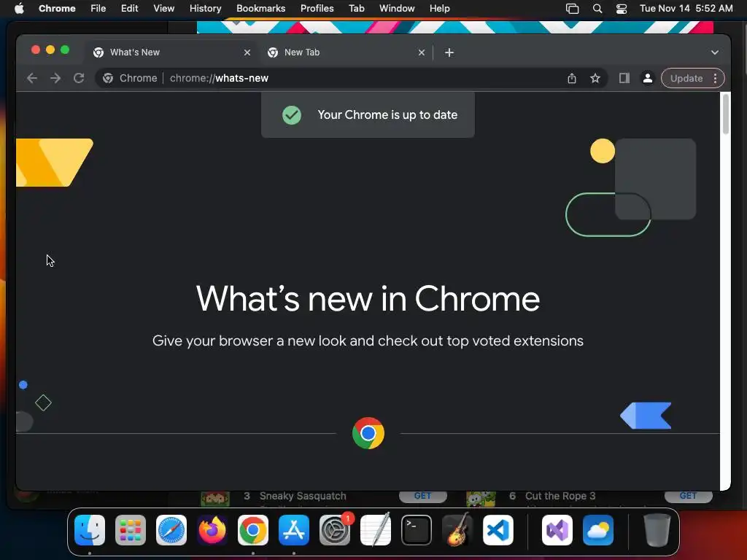Click GET for Cut the Rope 3
The image size is (747, 560).
[689, 496]
